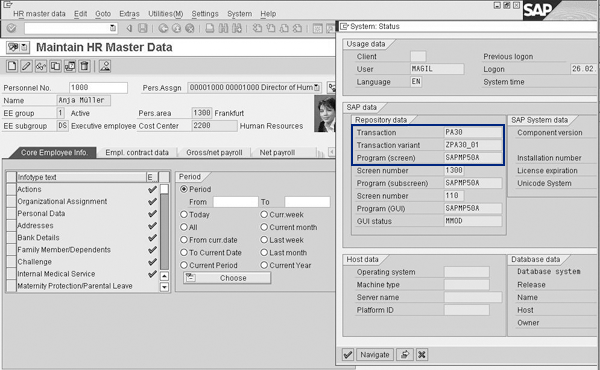Viewport: 600px width, 370px height.
Task: Select the Last month radio button
Action: point(264,253)
